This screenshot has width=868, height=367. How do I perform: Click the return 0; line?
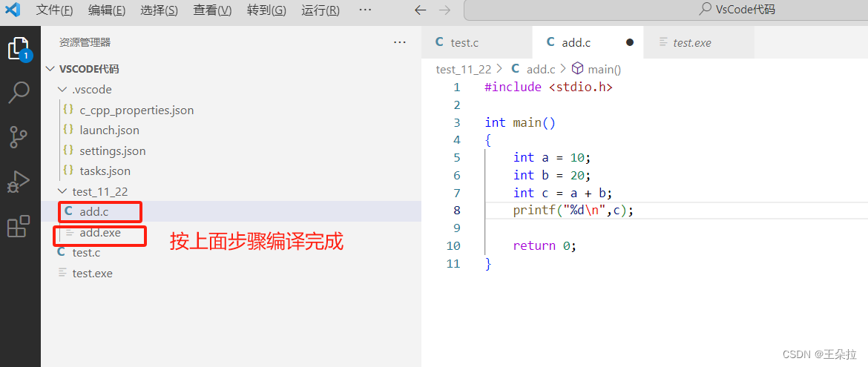pyautogui.click(x=545, y=245)
